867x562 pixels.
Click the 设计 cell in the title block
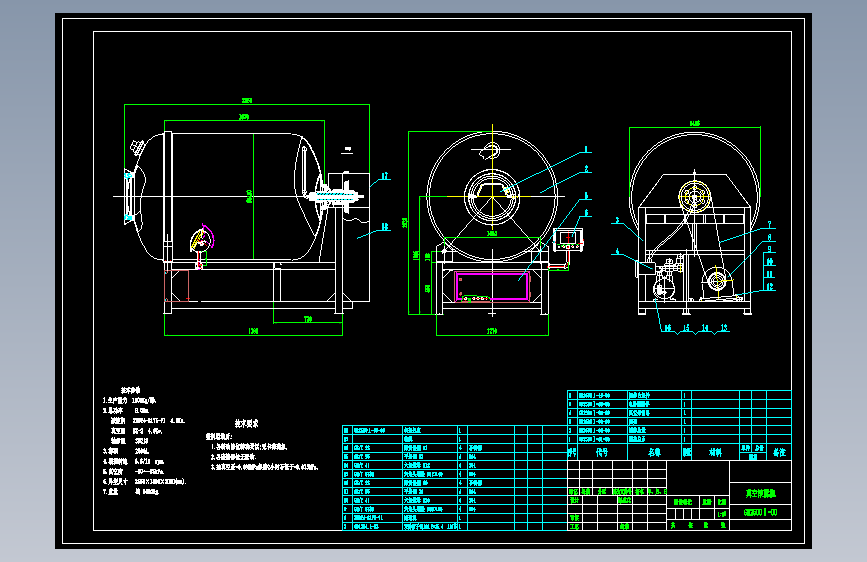[574, 500]
